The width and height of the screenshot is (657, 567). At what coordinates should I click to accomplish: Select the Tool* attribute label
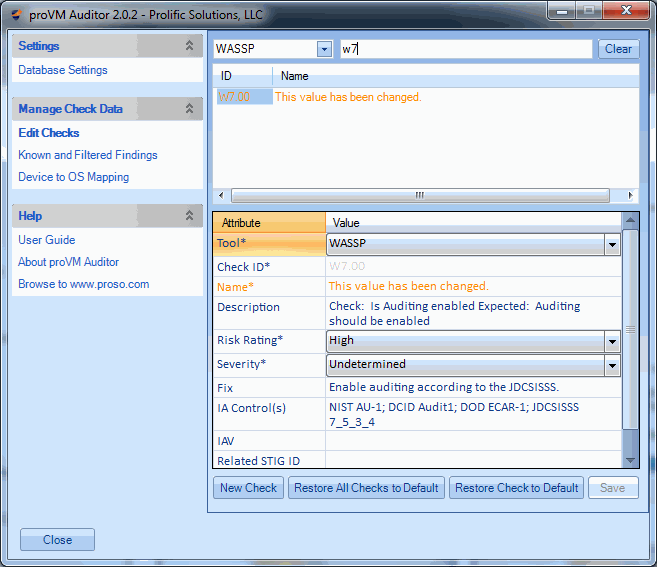[231, 243]
